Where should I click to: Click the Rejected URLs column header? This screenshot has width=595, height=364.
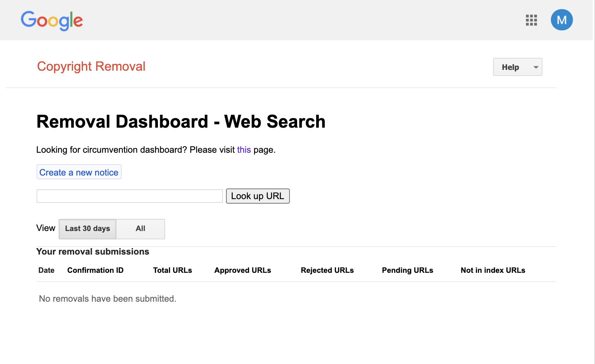click(327, 270)
